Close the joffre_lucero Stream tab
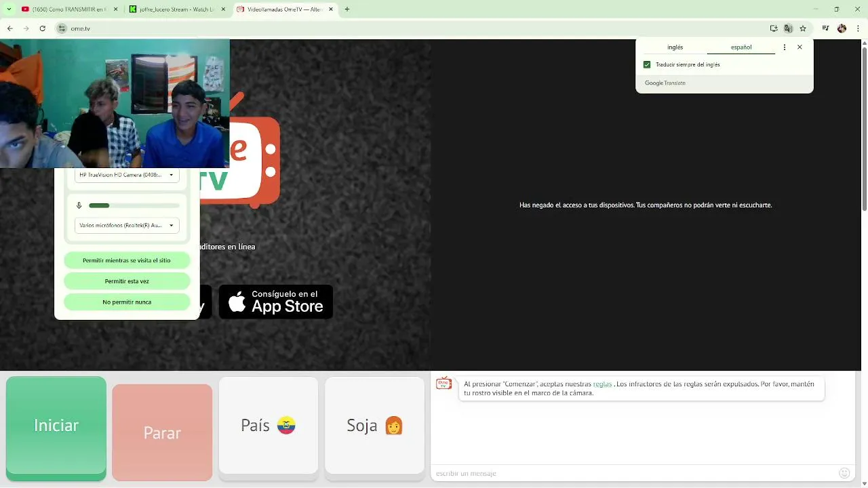868x488 pixels. click(x=223, y=9)
